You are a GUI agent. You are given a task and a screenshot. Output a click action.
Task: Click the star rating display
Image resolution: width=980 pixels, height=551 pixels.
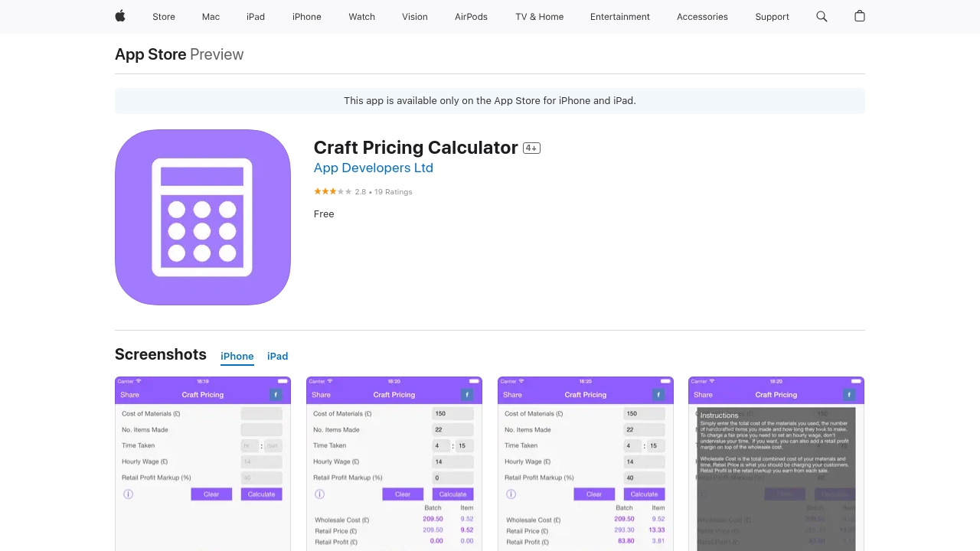[333, 192]
